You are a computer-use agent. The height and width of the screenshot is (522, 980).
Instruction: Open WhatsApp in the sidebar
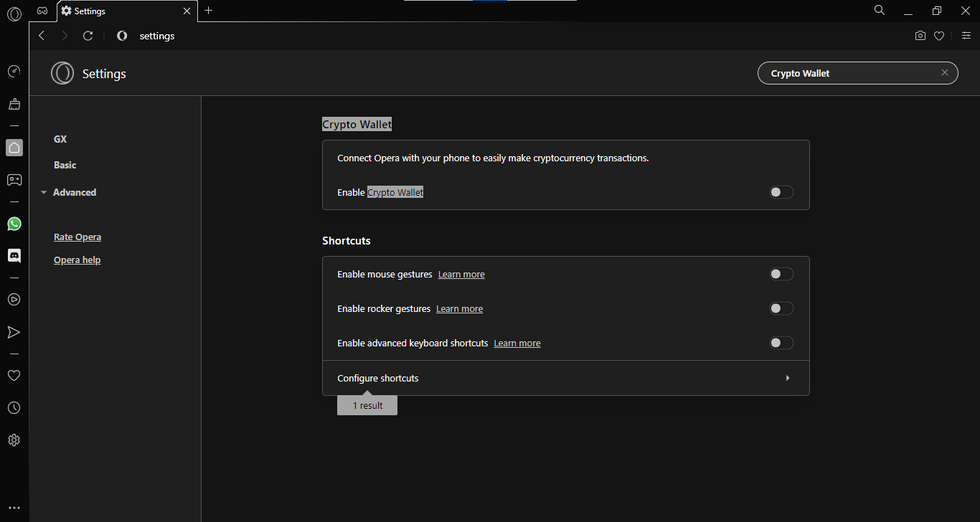pos(14,224)
